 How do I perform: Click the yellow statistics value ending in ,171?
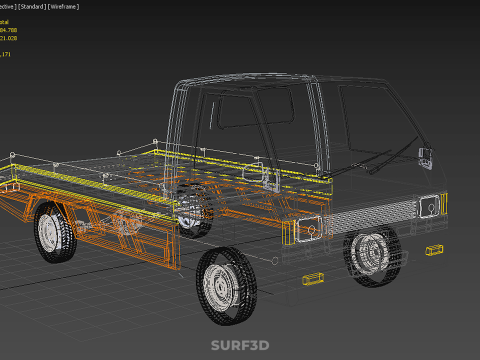[5, 54]
